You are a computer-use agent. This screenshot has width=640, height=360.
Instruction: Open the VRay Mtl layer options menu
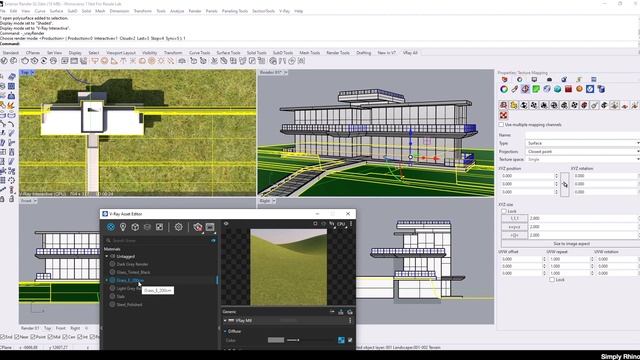point(350,321)
